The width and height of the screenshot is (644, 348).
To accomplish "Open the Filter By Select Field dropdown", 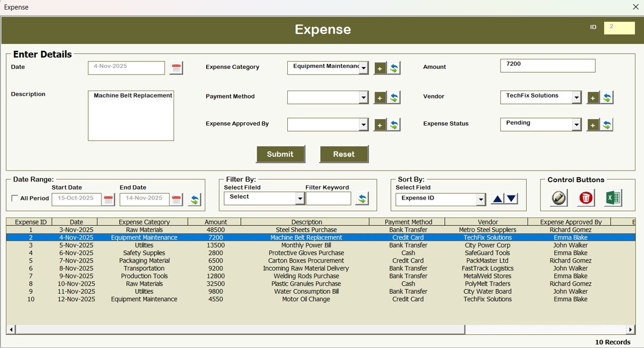I will [x=300, y=198].
